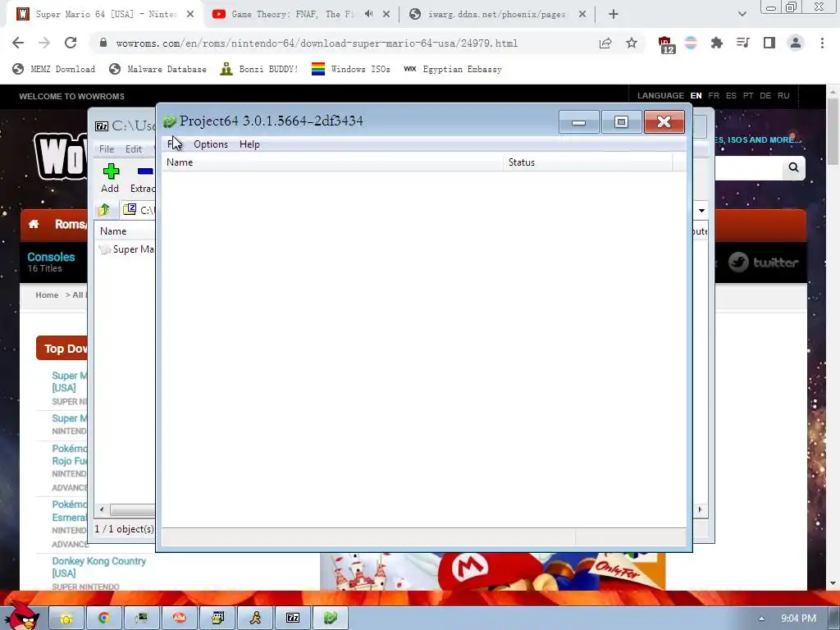This screenshot has width=840, height=630.
Task: Click the wowroms search magnifier button
Action: tap(793, 167)
